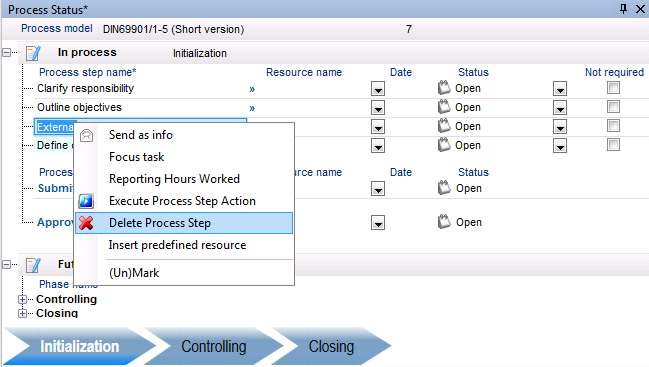Click the lower phase notepad icon

click(x=33, y=265)
